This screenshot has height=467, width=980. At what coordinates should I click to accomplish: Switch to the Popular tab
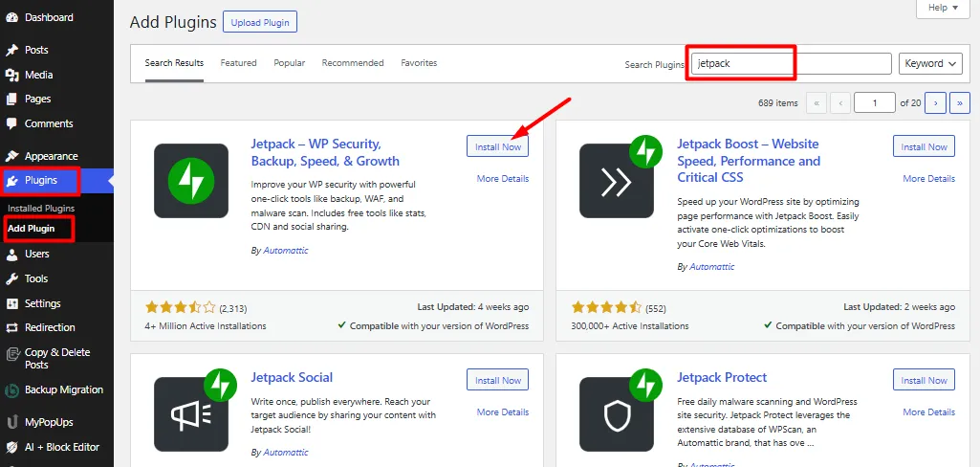pyautogui.click(x=290, y=63)
